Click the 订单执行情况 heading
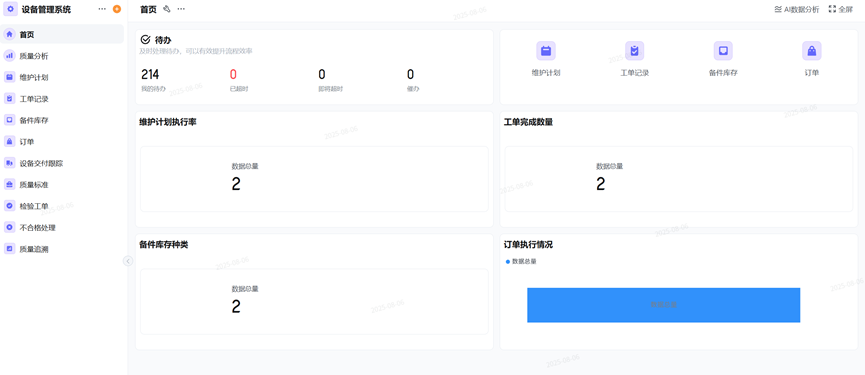The image size is (865, 375). (528, 244)
